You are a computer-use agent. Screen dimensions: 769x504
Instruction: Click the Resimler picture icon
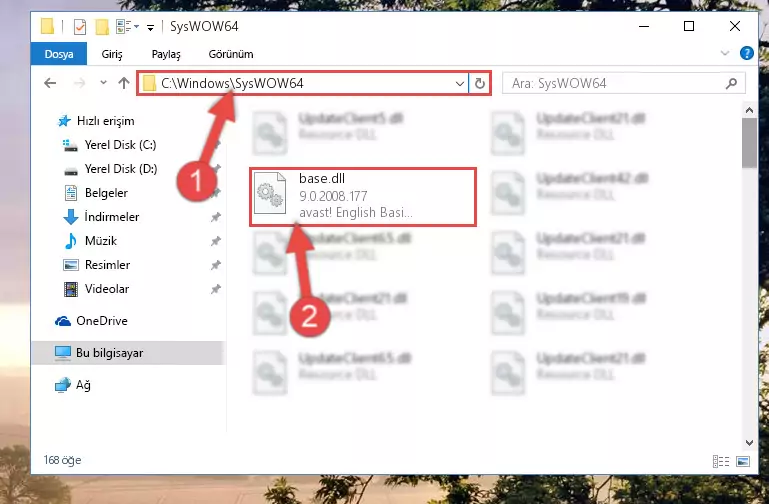[71, 265]
